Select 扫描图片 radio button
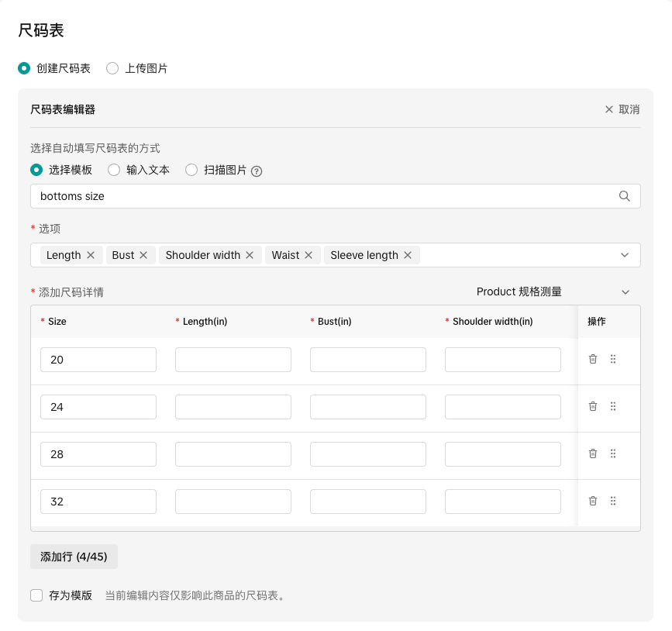 point(191,170)
